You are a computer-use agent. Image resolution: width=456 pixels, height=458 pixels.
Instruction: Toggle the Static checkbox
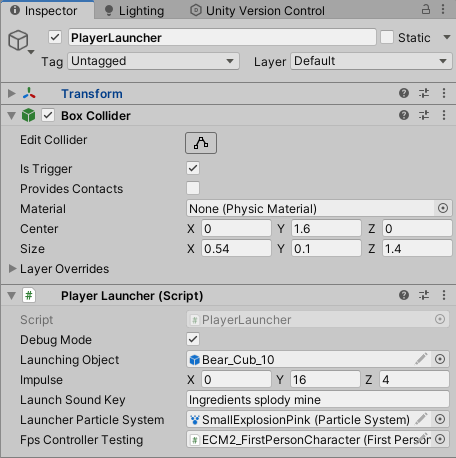click(x=387, y=37)
